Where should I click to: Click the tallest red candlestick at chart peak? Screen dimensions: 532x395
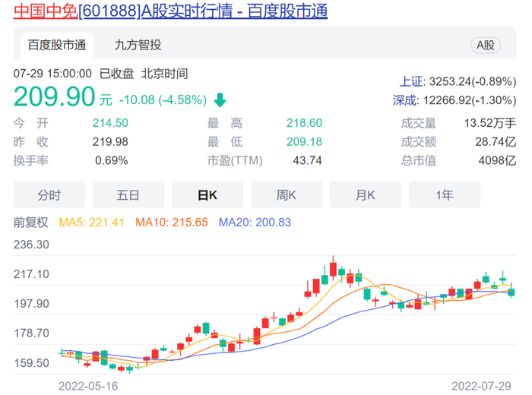[x=333, y=269]
